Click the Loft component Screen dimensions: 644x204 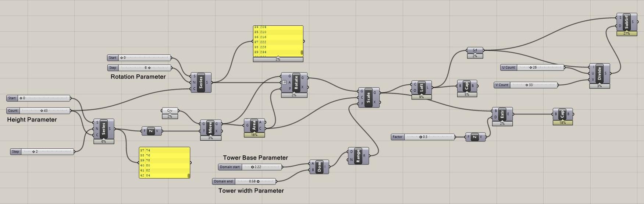point(421,88)
